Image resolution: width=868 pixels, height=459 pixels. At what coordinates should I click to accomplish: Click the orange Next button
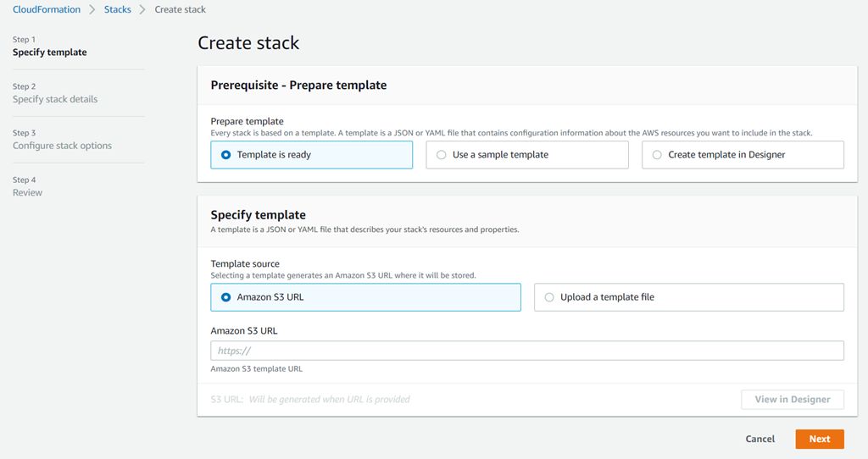click(819, 439)
